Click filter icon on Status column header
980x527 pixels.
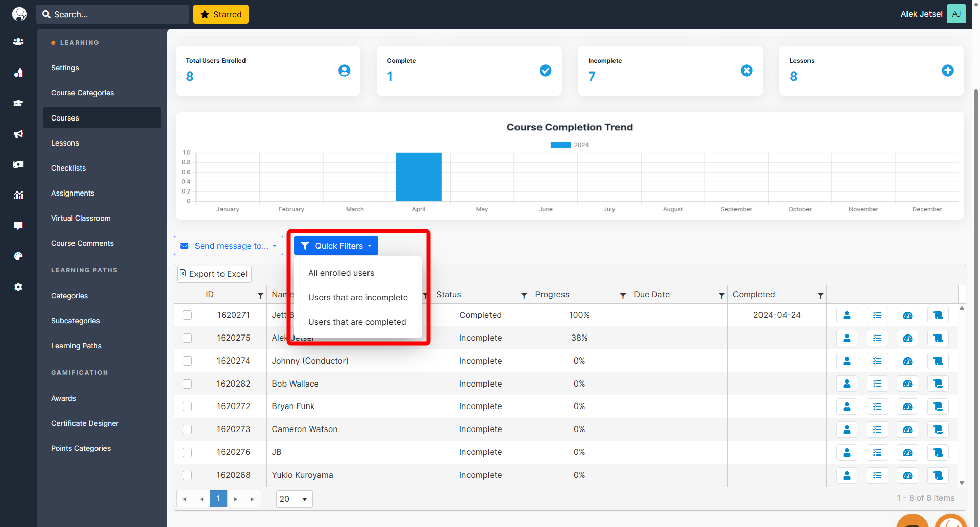(x=524, y=295)
